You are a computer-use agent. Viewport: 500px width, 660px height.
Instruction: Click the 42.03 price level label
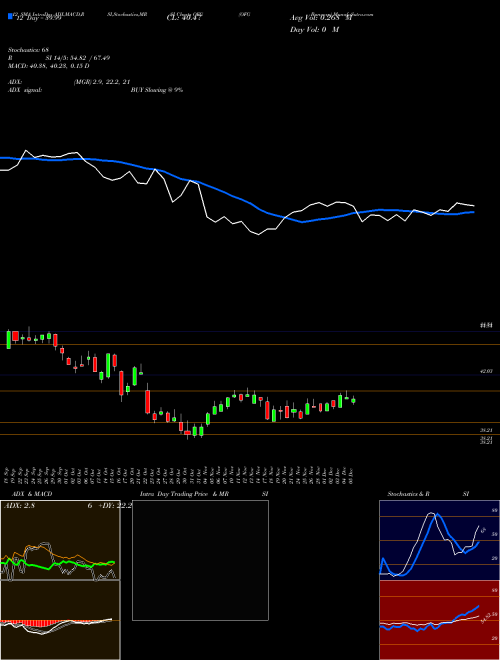pyautogui.click(x=486, y=371)
